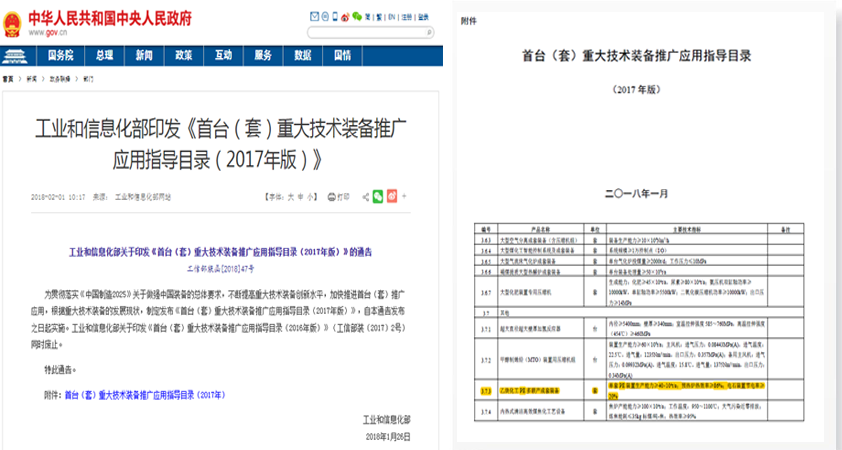Click the printer icon beside 打印
842x450 pixels.
331,197
